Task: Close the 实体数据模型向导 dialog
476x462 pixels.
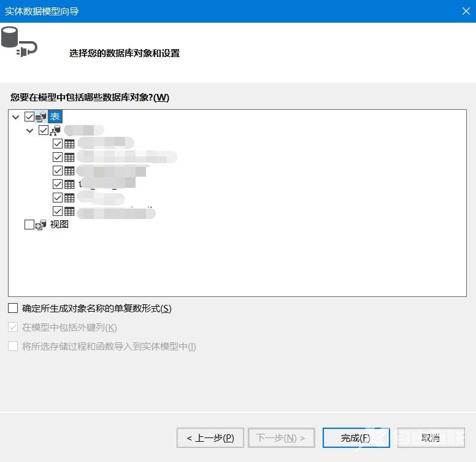Action: click(x=466, y=11)
